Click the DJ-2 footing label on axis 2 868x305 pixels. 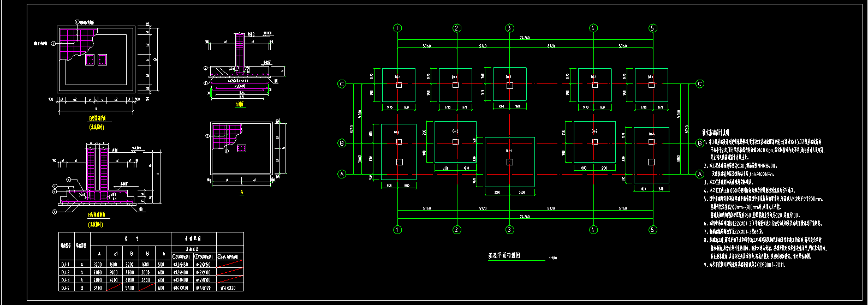click(455, 131)
